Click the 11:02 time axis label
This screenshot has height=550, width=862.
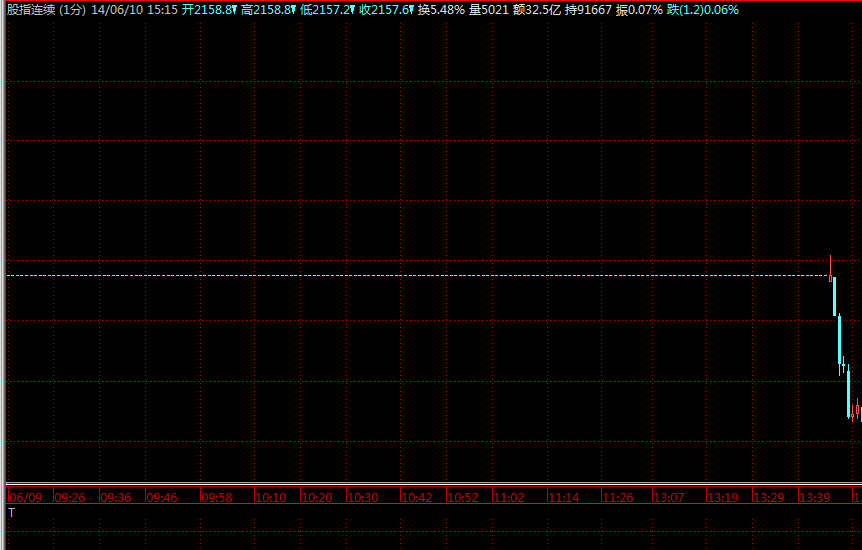509,497
